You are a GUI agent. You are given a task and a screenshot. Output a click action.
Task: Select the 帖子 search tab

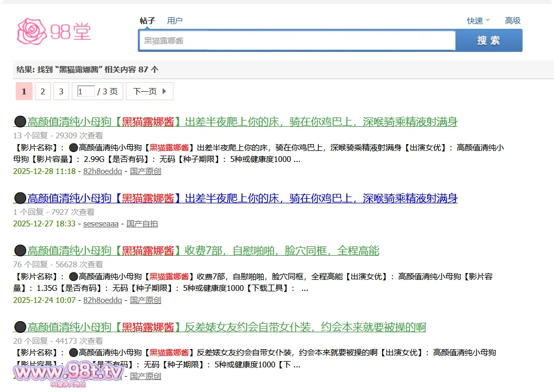(147, 20)
